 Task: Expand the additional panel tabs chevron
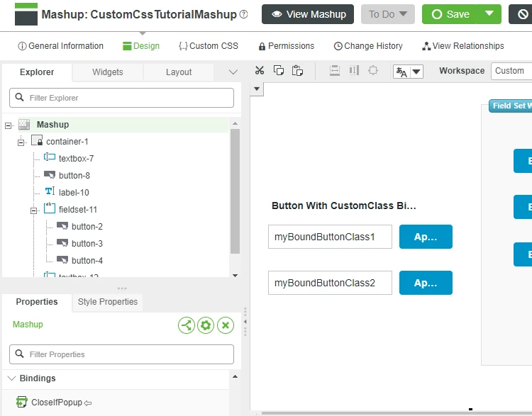233,72
